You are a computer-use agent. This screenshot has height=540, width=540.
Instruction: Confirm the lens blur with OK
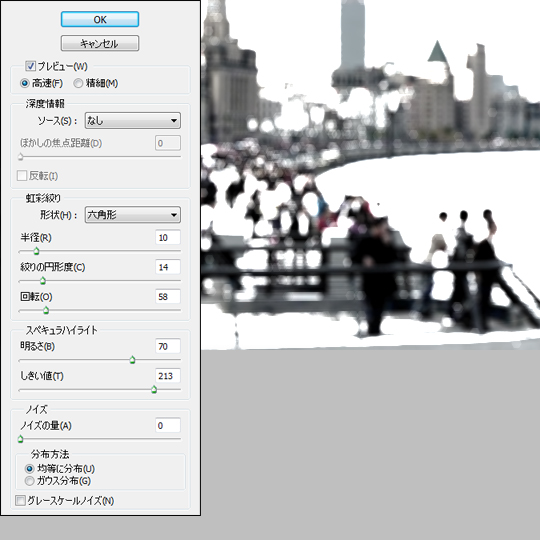pos(100,19)
